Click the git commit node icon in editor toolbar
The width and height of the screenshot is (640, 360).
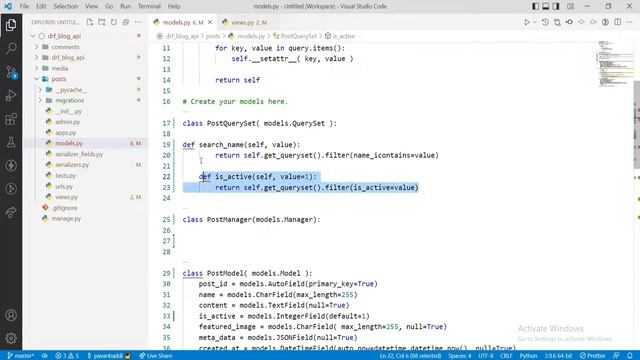pyautogui.click(x=569, y=22)
